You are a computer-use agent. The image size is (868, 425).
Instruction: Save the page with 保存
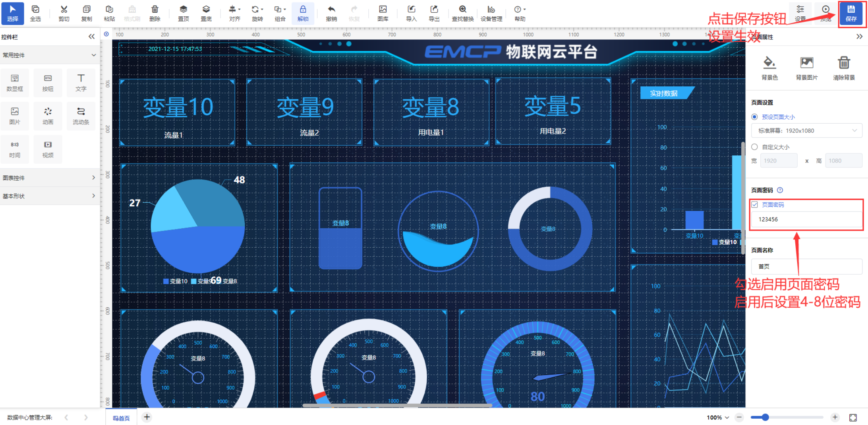point(851,13)
